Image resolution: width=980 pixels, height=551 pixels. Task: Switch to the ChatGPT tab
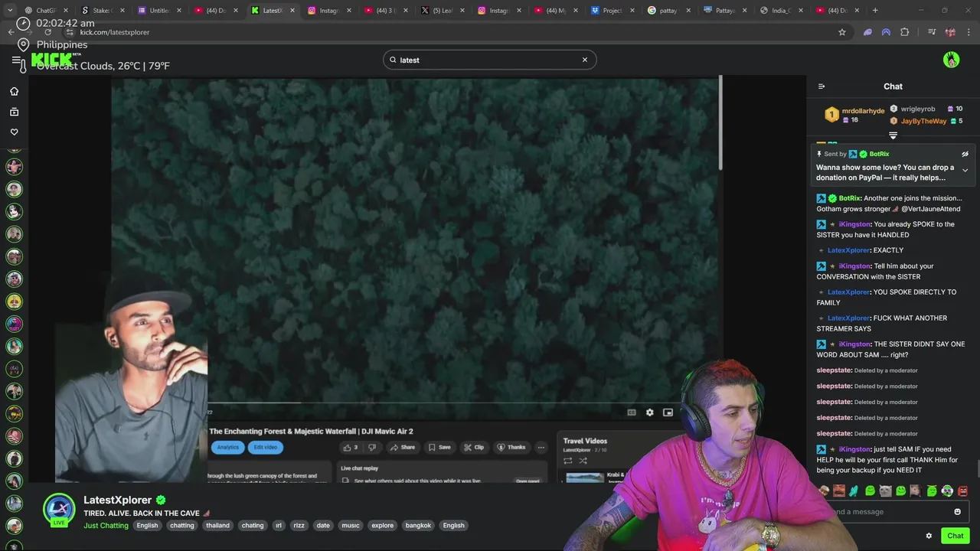(x=45, y=11)
